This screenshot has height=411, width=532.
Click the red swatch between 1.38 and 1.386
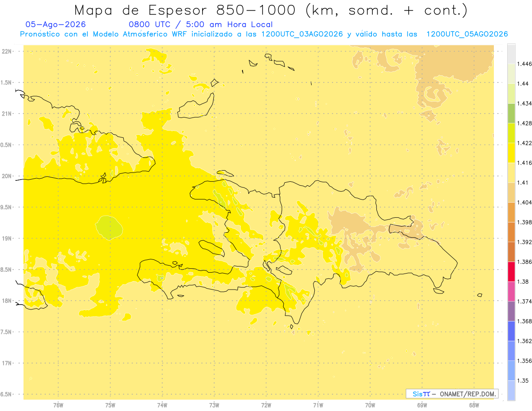pyautogui.click(x=511, y=272)
